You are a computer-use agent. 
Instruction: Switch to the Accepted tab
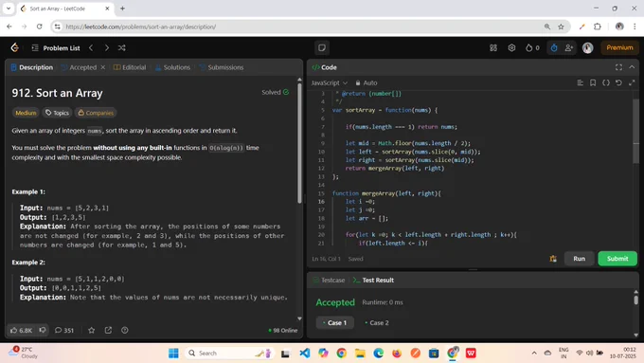[x=79, y=67]
